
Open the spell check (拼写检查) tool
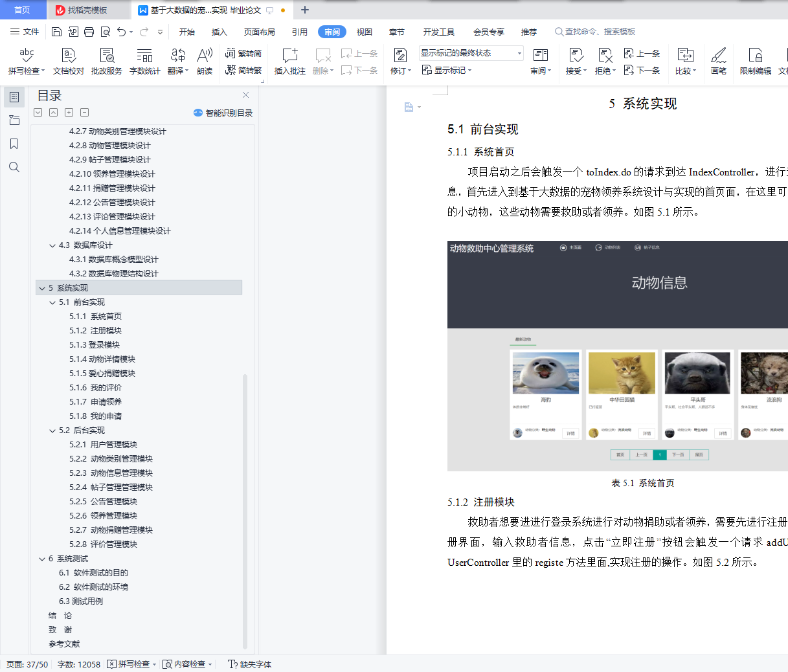pos(27,62)
